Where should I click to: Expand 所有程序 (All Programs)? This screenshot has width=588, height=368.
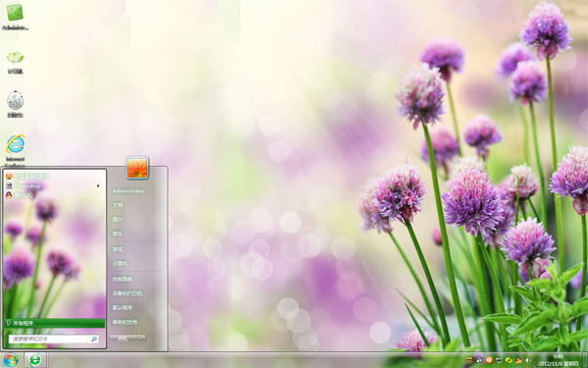tap(54, 323)
